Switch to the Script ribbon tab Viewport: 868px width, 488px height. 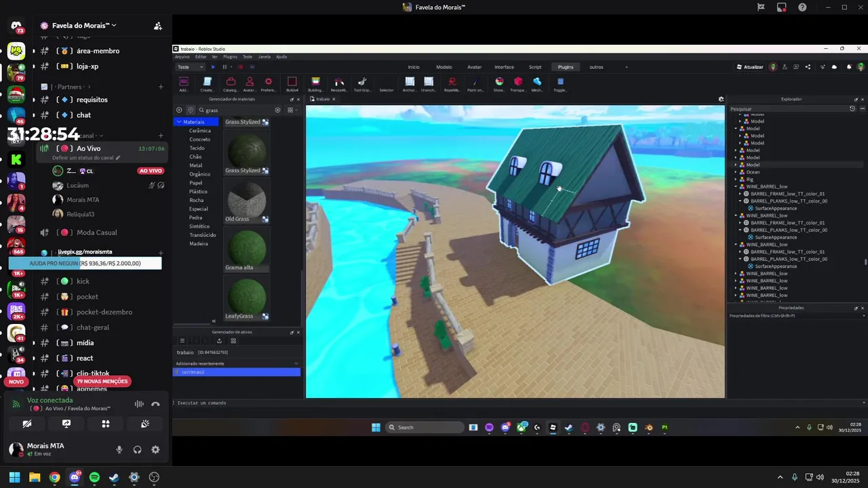pos(535,67)
